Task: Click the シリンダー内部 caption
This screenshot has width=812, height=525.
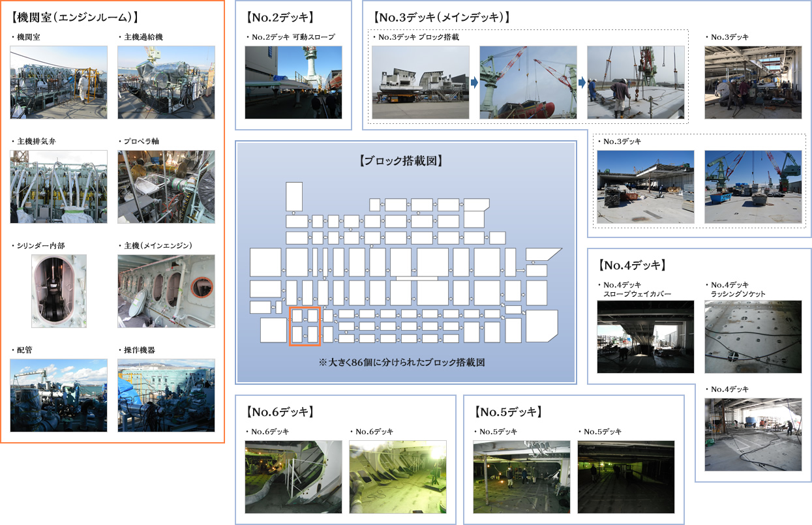Action: (38, 246)
